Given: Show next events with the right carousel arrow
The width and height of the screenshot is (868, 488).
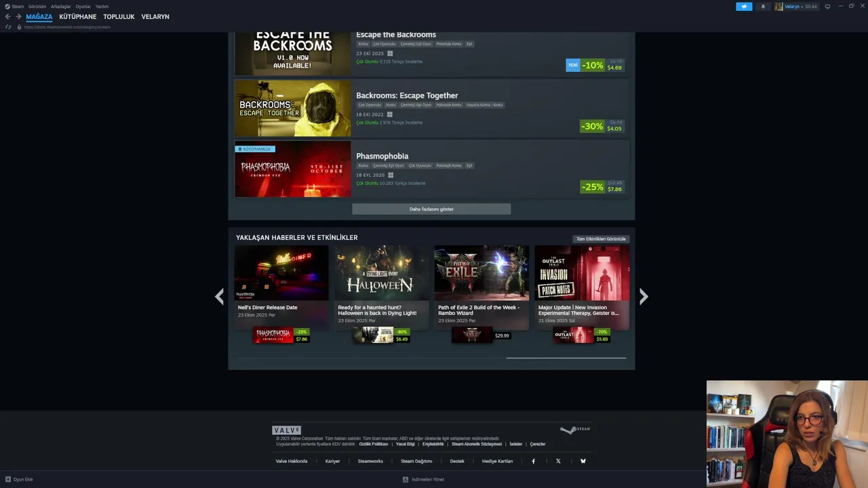Looking at the screenshot, I should click(x=644, y=296).
